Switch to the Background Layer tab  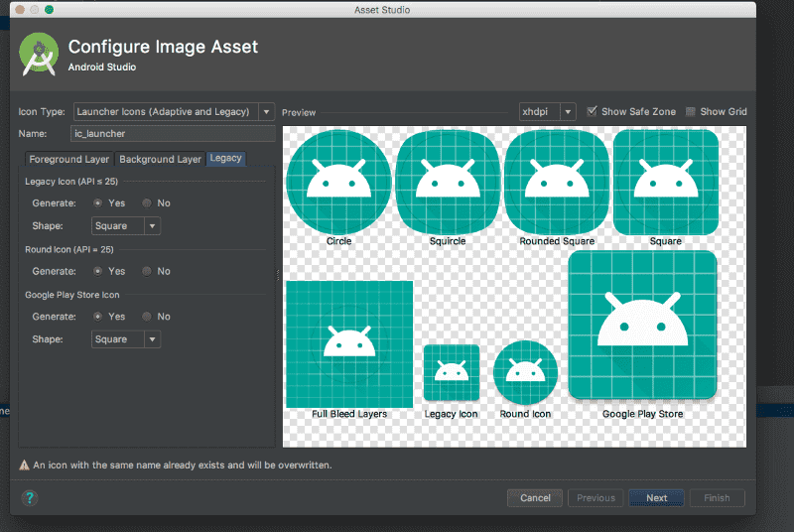(x=160, y=159)
